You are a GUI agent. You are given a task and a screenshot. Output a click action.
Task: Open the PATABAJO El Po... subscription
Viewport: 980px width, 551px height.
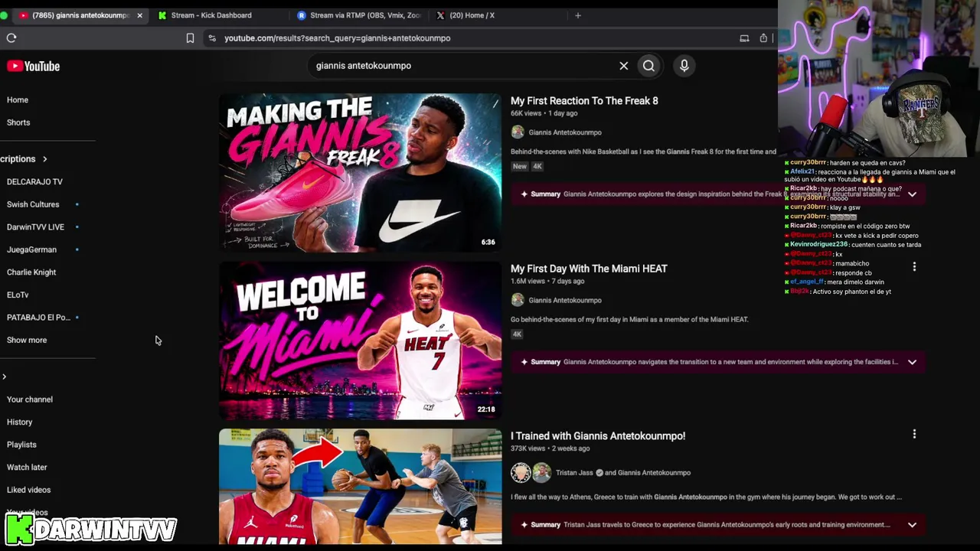[x=38, y=318]
